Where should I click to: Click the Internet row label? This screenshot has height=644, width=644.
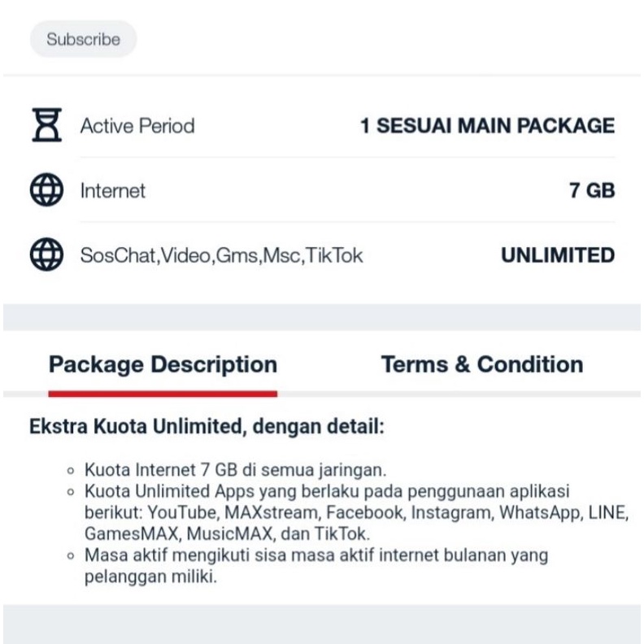(x=113, y=191)
